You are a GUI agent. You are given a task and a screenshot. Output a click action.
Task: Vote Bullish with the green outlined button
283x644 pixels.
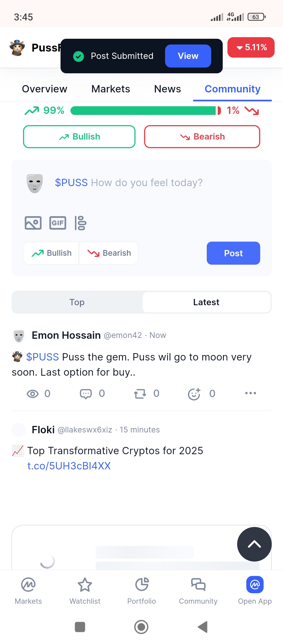tap(79, 137)
